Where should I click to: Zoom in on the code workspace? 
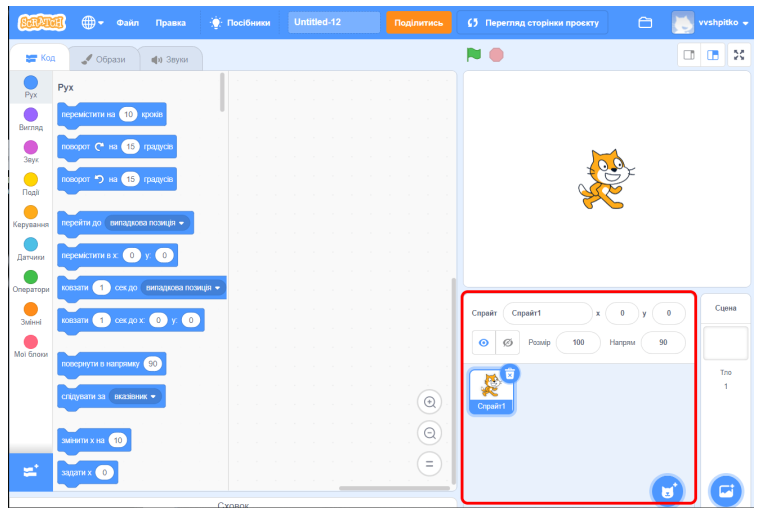click(430, 402)
